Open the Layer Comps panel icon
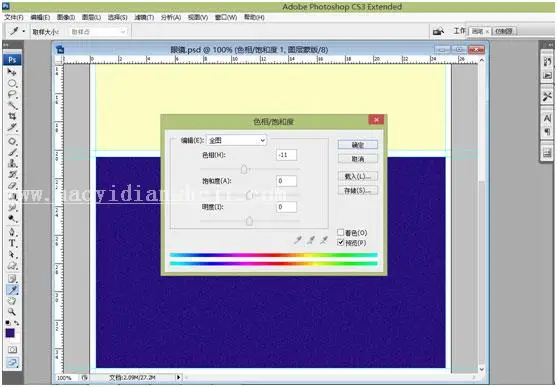 click(547, 153)
